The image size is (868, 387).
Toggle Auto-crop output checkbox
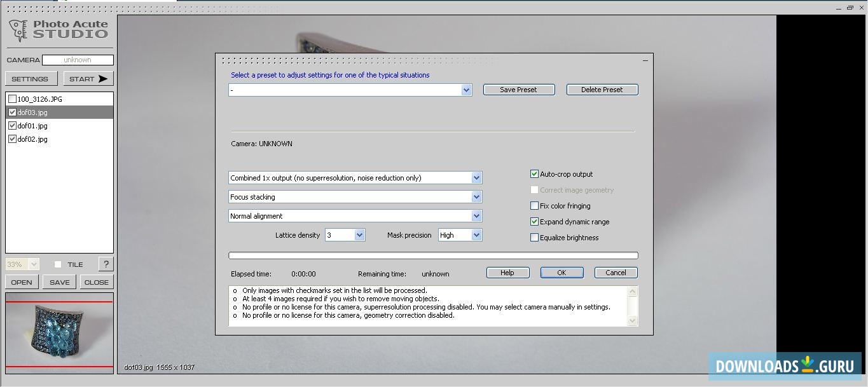pyautogui.click(x=535, y=174)
